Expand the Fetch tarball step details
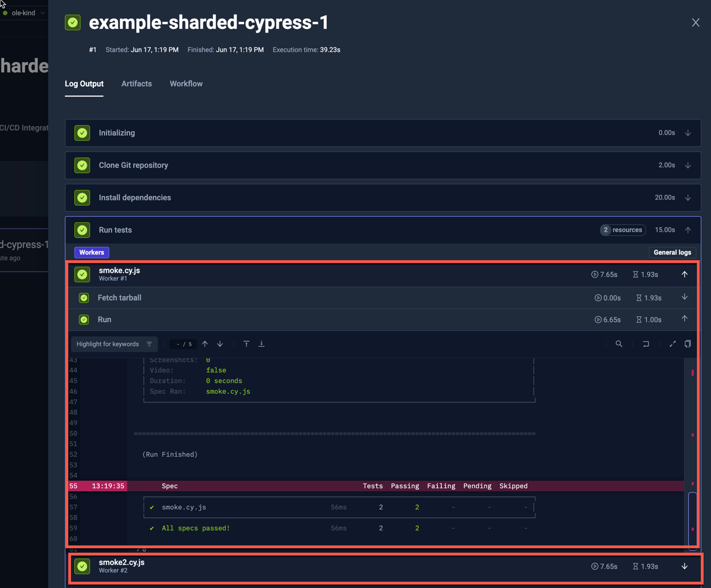The image size is (711, 588). [x=684, y=298]
